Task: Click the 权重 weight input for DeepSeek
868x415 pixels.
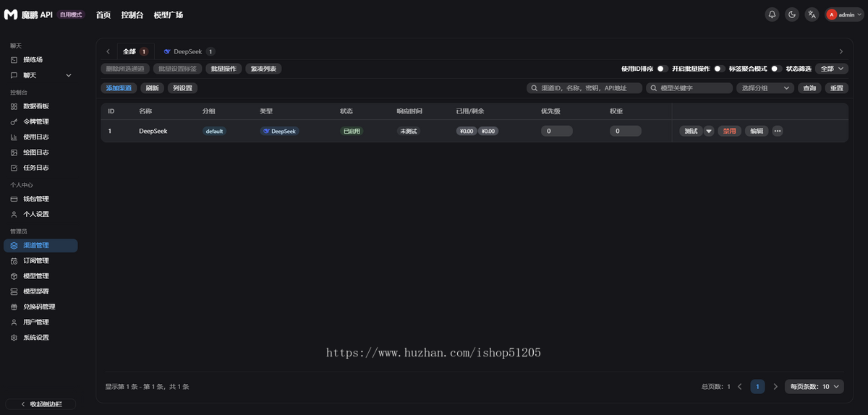Action: click(626, 131)
